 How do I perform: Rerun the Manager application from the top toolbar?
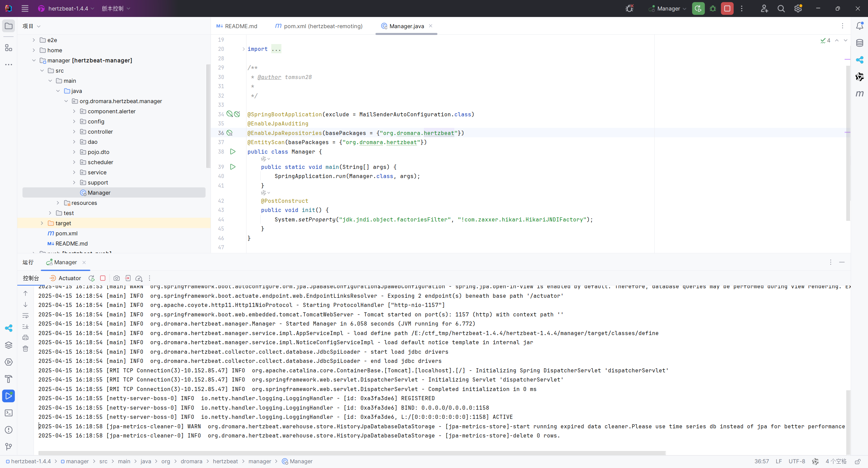[x=698, y=8]
